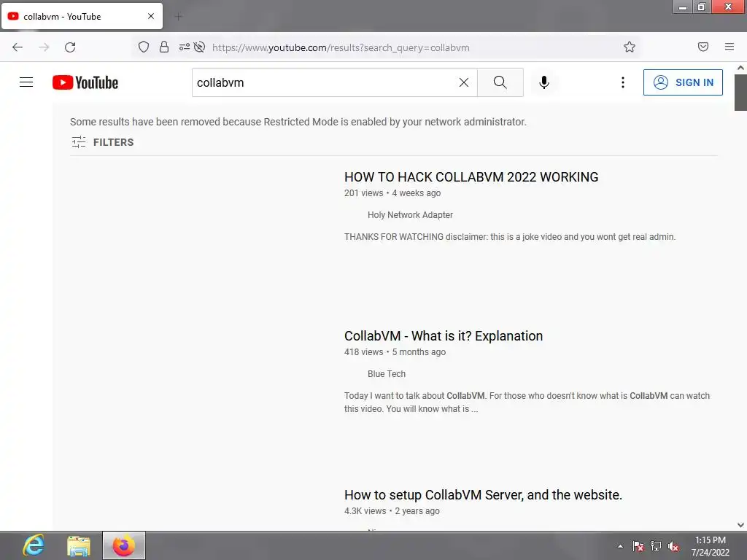Restore down the Firefox window
747x560 pixels.
[701, 7]
